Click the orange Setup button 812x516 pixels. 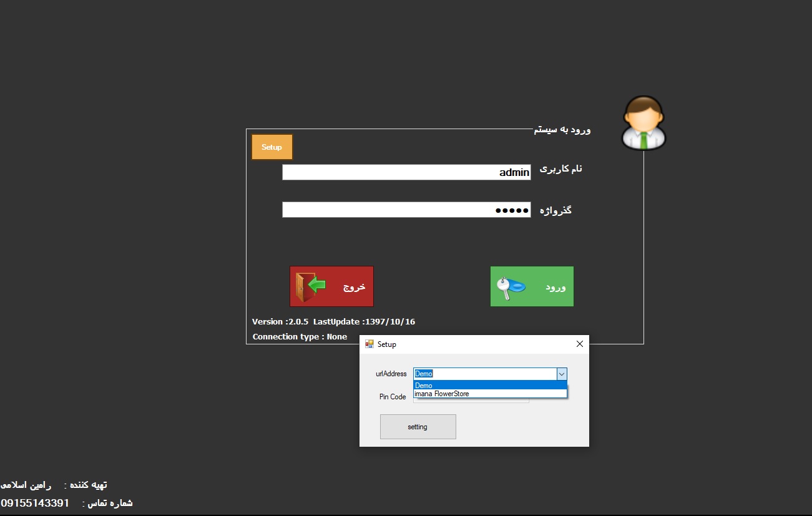tap(272, 147)
